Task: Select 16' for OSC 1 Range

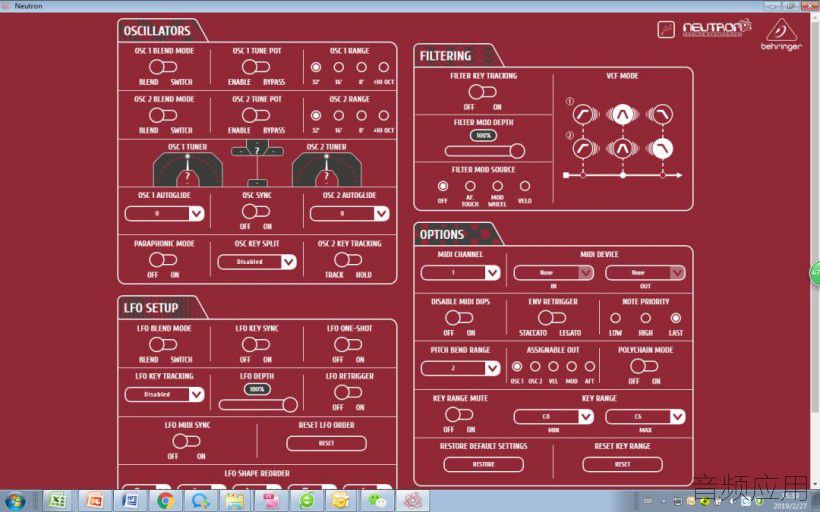Action: click(338, 67)
